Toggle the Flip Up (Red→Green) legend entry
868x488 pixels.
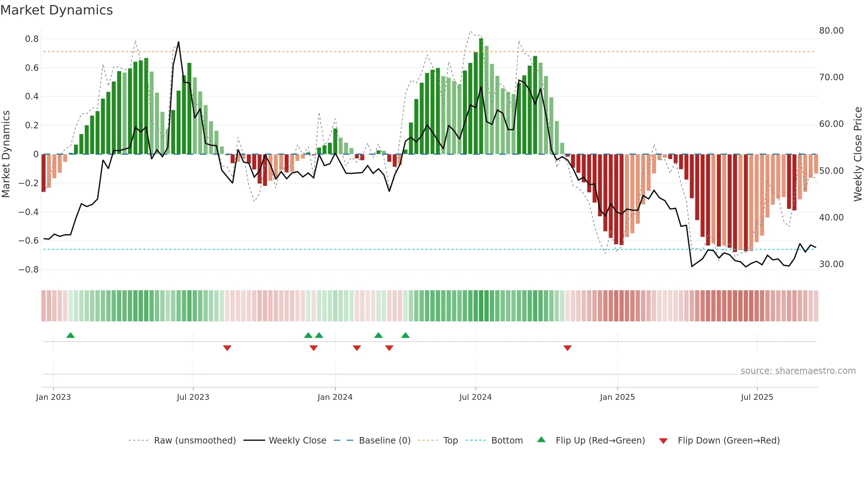591,440
